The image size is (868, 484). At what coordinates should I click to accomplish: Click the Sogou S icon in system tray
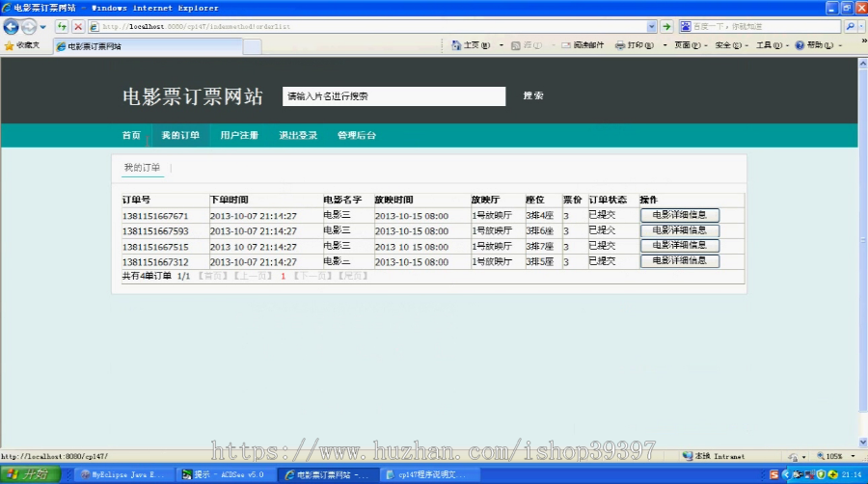tap(773, 474)
